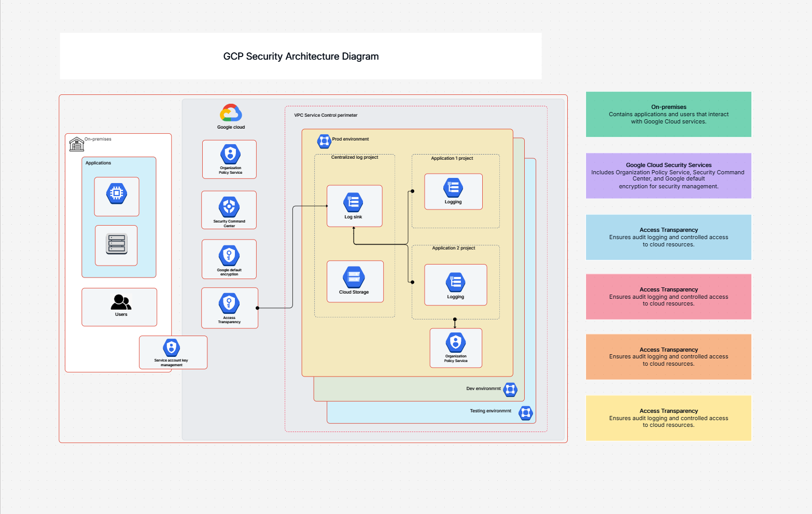Select the Logging icon in Application 2 project
Screen dimensions: 812x514
[x=455, y=282]
